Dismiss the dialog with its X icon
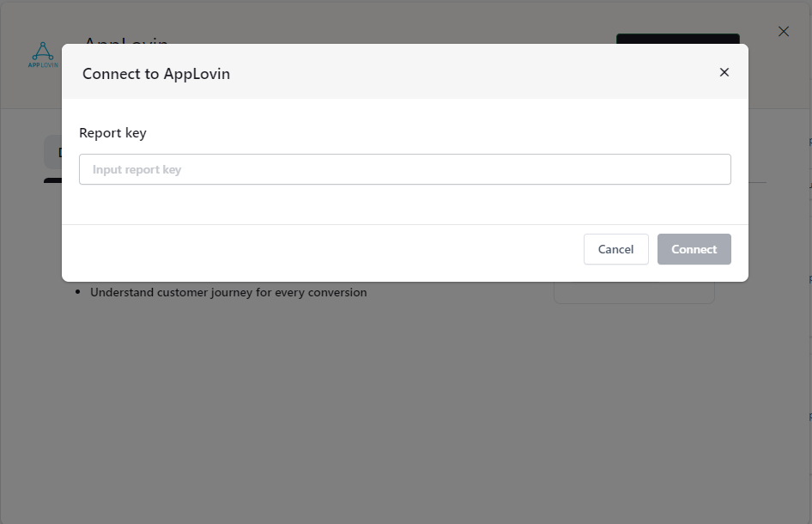The image size is (812, 524). pos(724,72)
